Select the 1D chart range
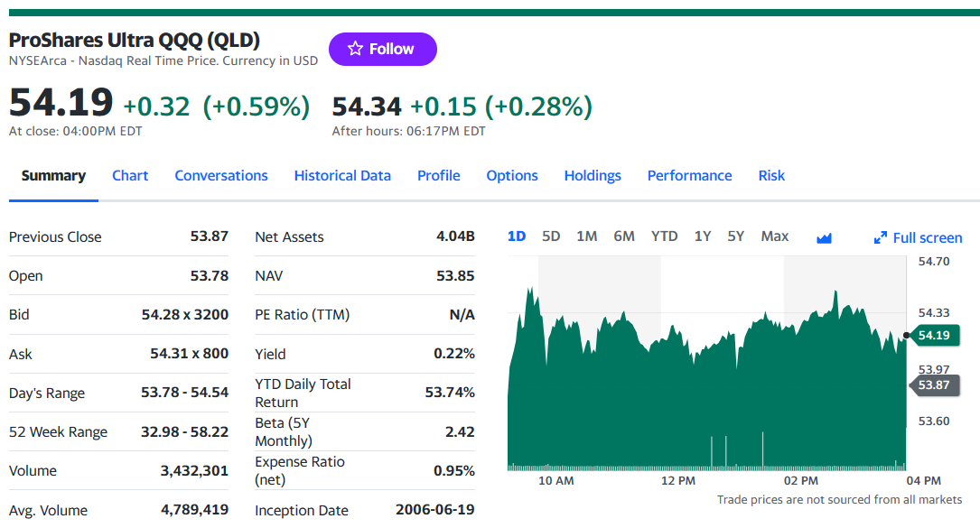Image resolution: width=980 pixels, height=528 pixels. coord(517,236)
